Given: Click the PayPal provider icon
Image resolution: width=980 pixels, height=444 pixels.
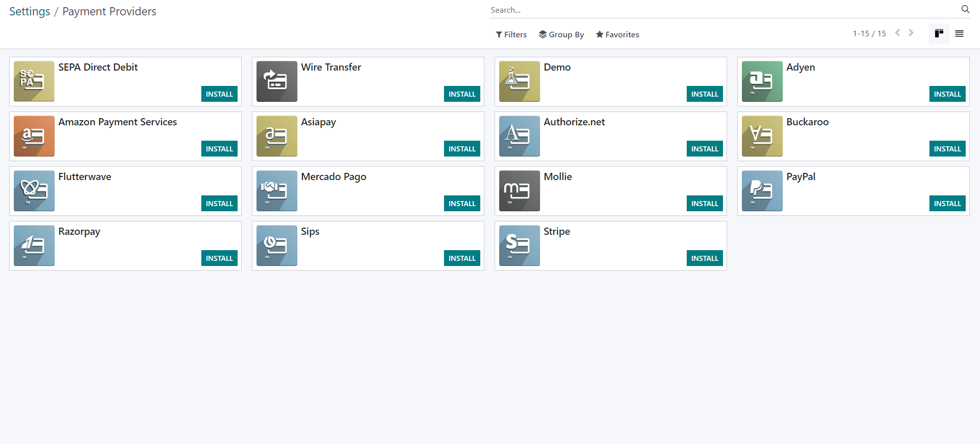Looking at the screenshot, I should click(762, 191).
